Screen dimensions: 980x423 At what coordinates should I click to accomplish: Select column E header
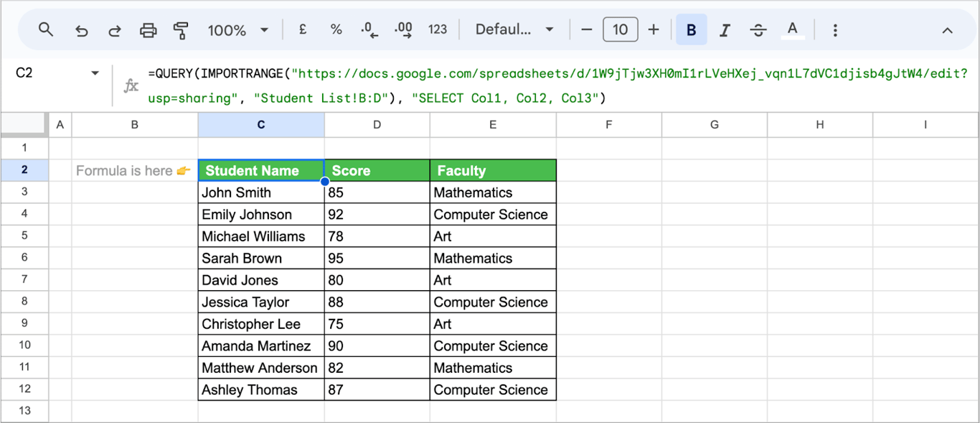click(493, 125)
